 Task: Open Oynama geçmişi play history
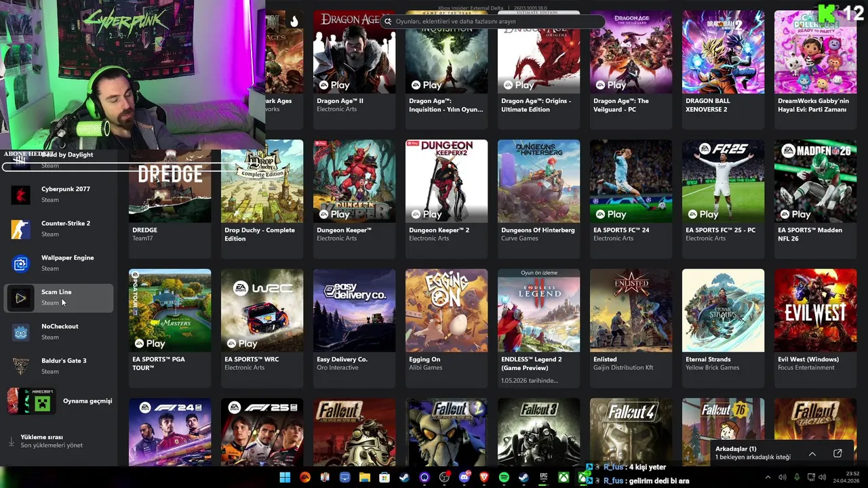coord(59,401)
